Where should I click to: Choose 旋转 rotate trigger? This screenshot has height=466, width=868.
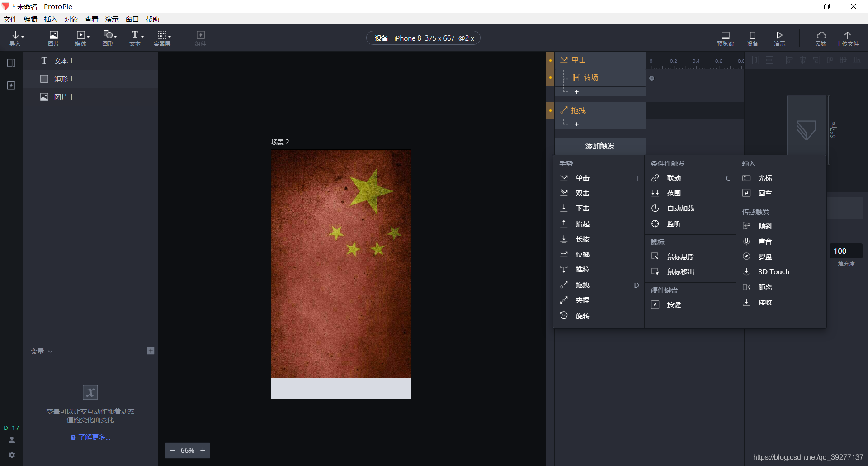pyautogui.click(x=599, y=315)
